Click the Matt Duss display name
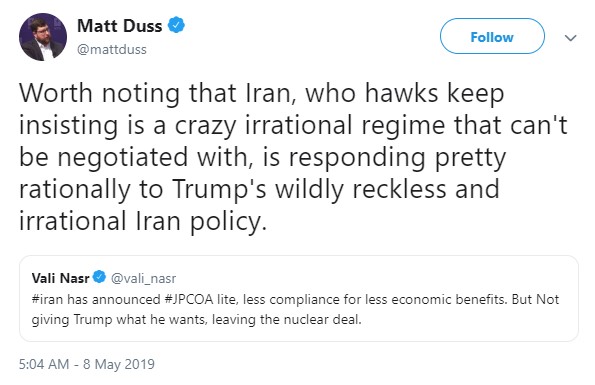This screenshot has height=385, width=595. coord(120,26)
